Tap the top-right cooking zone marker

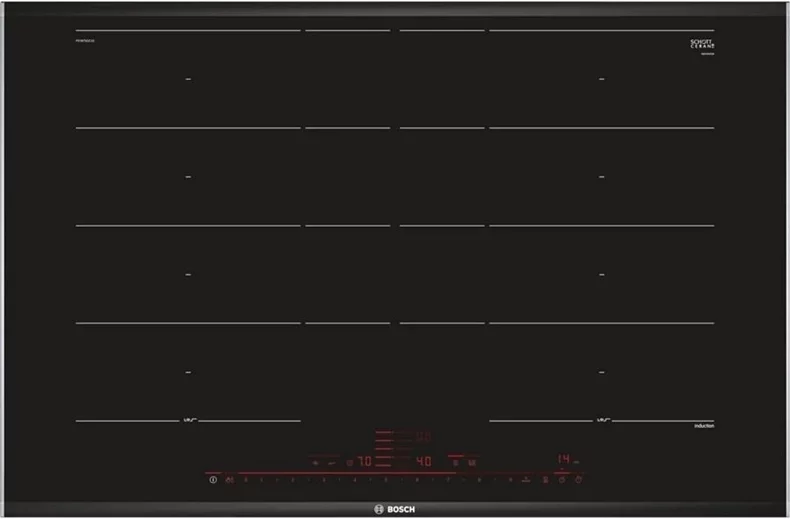[601, 79]
